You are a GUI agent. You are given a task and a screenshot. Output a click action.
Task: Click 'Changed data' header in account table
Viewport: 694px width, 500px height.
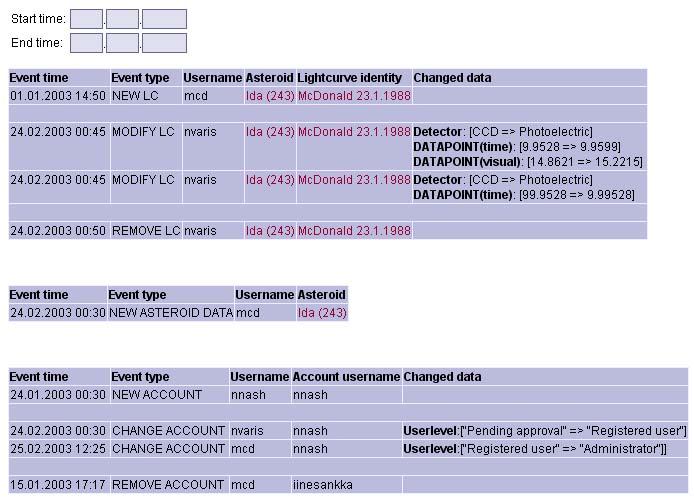click(x=442, y=377)
